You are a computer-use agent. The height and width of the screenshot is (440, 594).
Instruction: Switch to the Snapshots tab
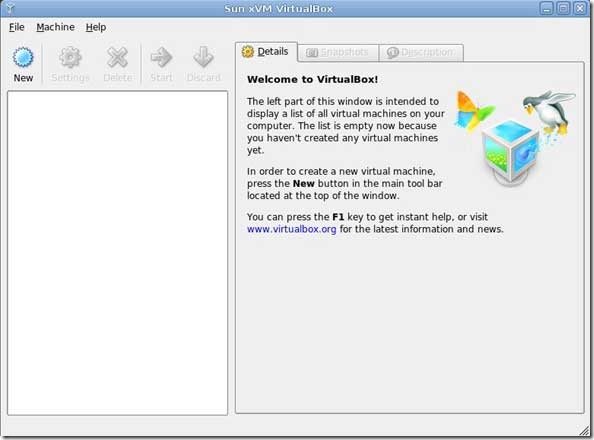(x=338, y=53)
